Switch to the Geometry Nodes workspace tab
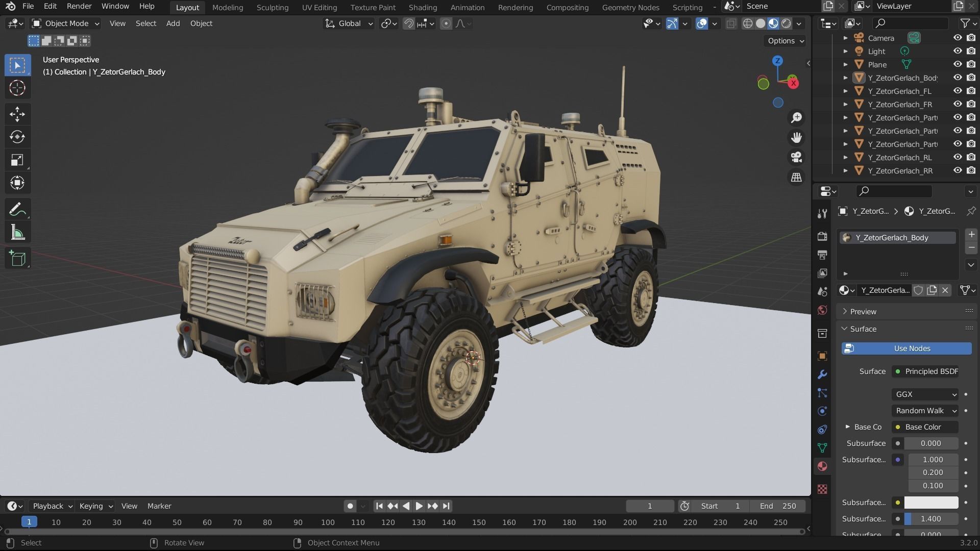 click(x=630, y=7)
